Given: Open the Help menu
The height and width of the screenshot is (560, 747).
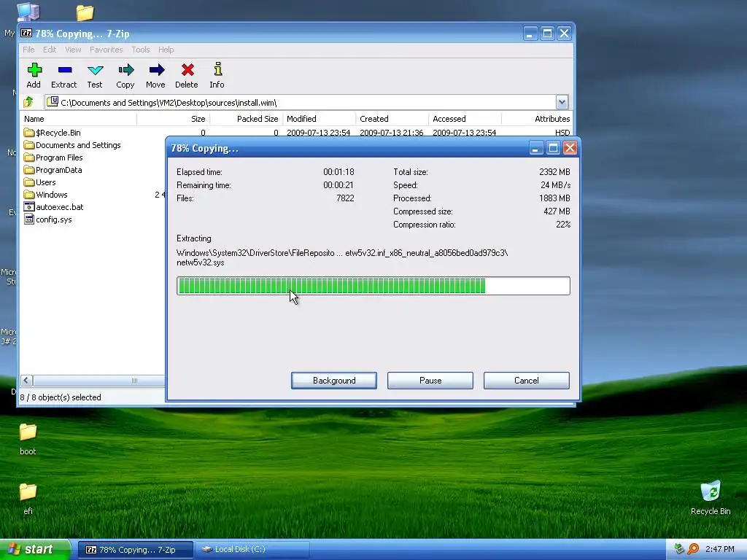Looking at the screenshot, I should coord(166,50).
